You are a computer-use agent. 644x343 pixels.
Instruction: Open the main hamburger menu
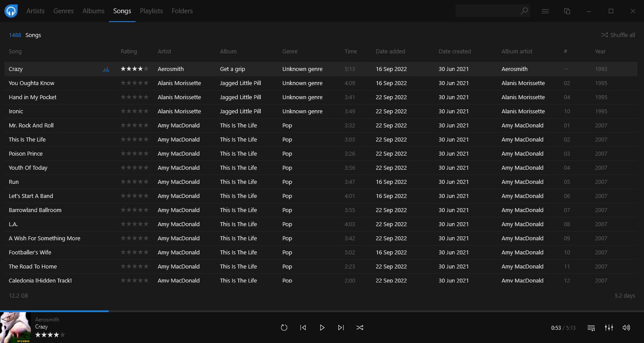click(x=545, y=11)
